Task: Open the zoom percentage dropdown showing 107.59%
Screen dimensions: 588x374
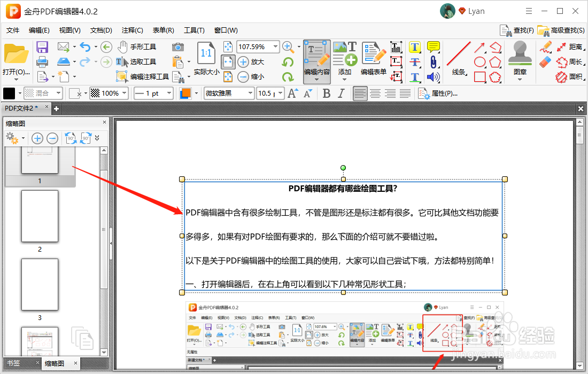Action: pyautogui.click(x=276, y=47)
